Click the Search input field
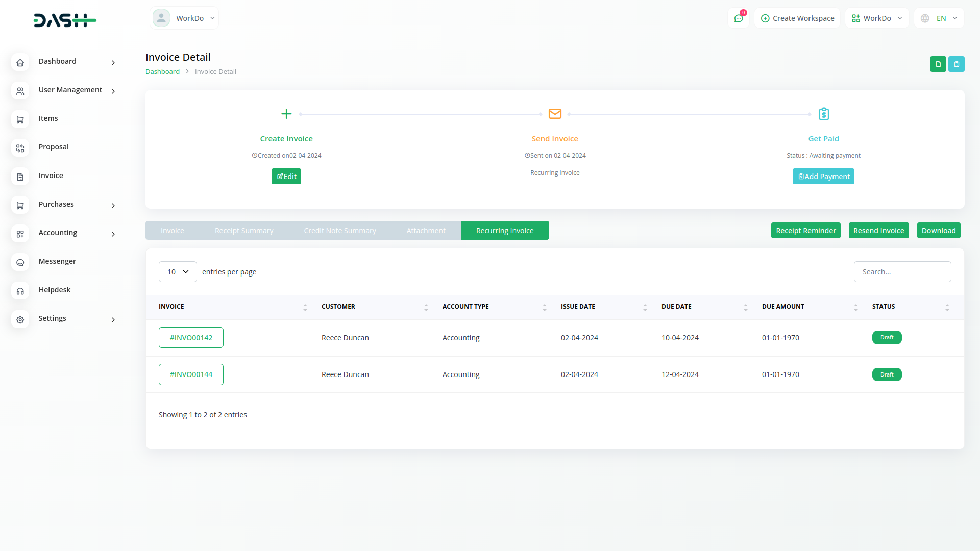This screenshot has height=551, width=980. tap(902, 272)
